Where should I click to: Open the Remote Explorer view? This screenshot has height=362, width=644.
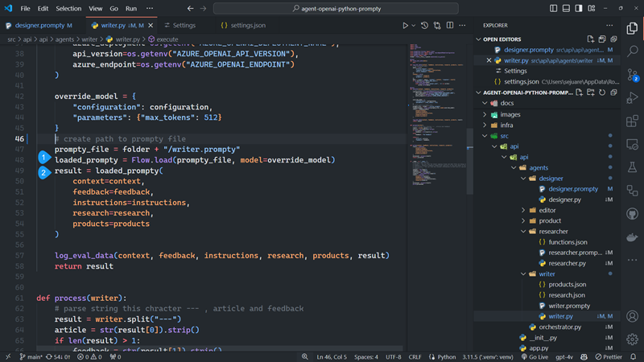(633, 145)
